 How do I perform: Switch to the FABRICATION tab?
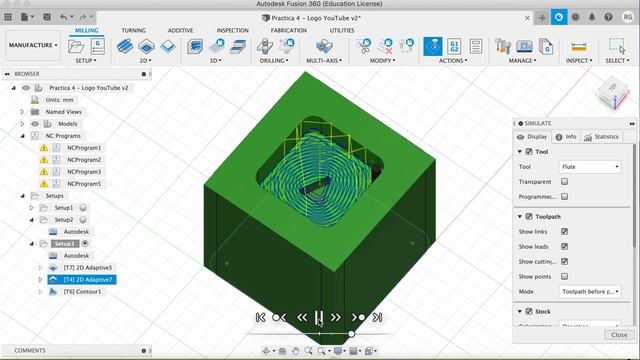coord(289,30)
